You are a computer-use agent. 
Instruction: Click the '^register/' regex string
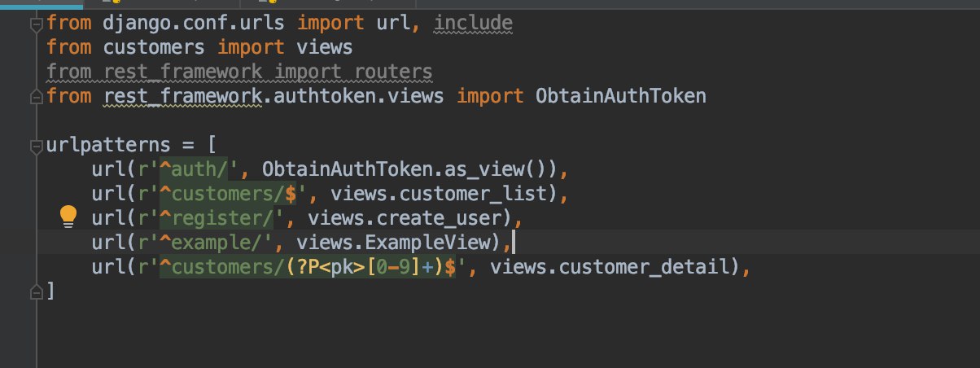[x=217, y=219]
